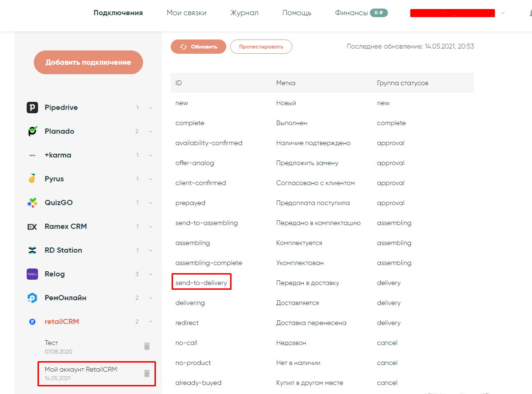Viewport: 532px width, 394px height.
Task: Delete the Тест connection with trash icon
Action: pos(147,346)
